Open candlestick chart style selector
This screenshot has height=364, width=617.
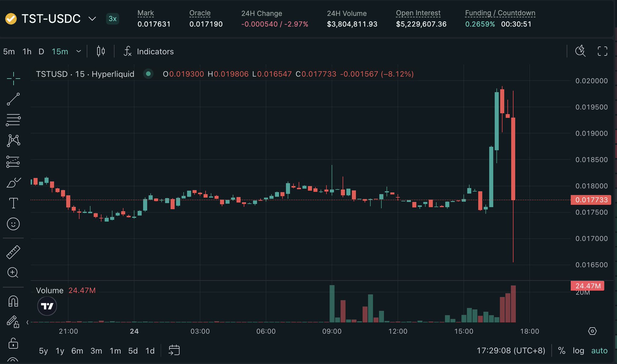tap(101, 51)
